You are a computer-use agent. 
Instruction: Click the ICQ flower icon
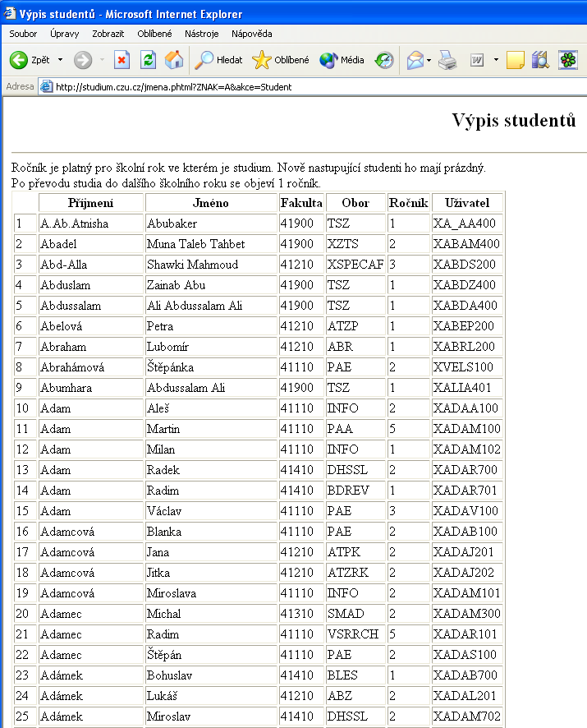pyautogui.click(x=568, y=60)
